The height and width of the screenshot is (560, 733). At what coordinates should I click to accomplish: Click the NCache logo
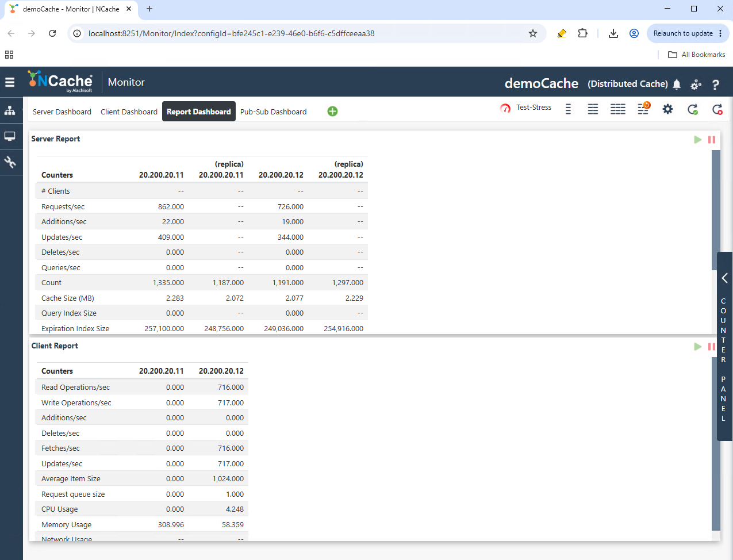coord(60,82)
